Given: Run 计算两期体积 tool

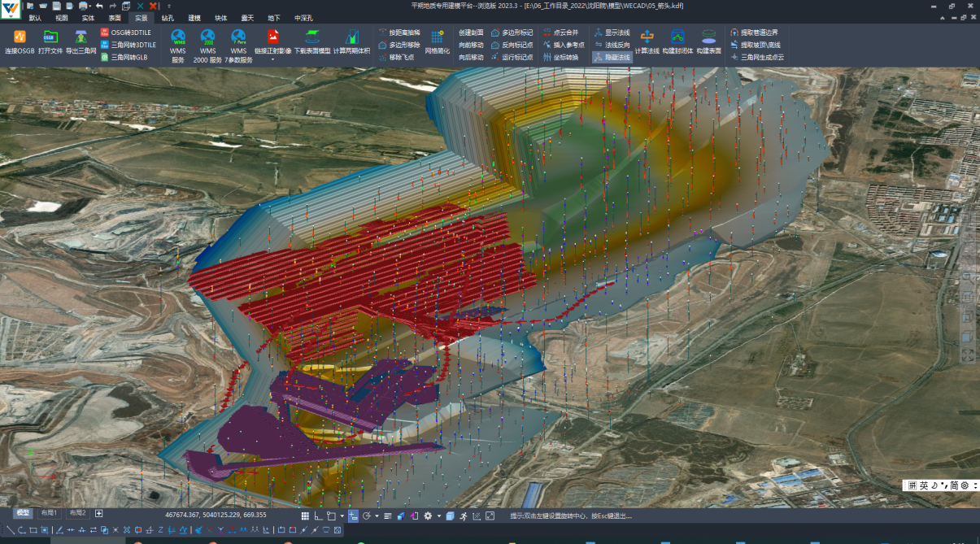Looking at the screenshot, I should tap(351, 37).
